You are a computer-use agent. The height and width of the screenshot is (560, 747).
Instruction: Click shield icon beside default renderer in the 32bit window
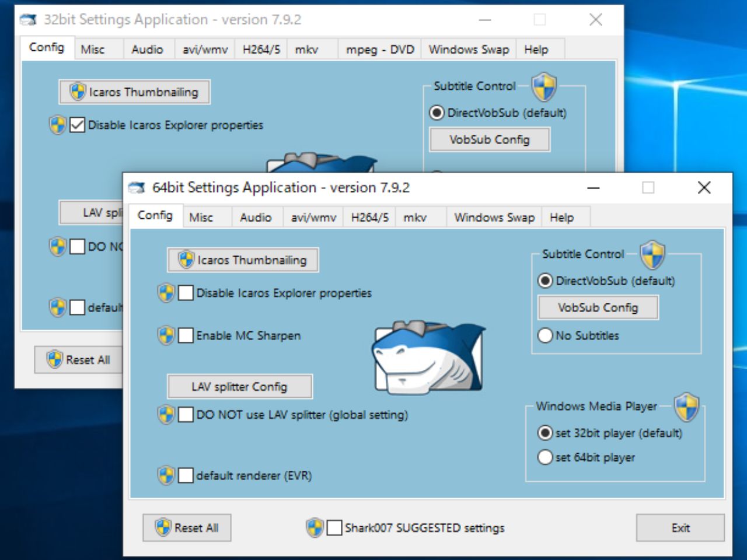pos(58,307)
